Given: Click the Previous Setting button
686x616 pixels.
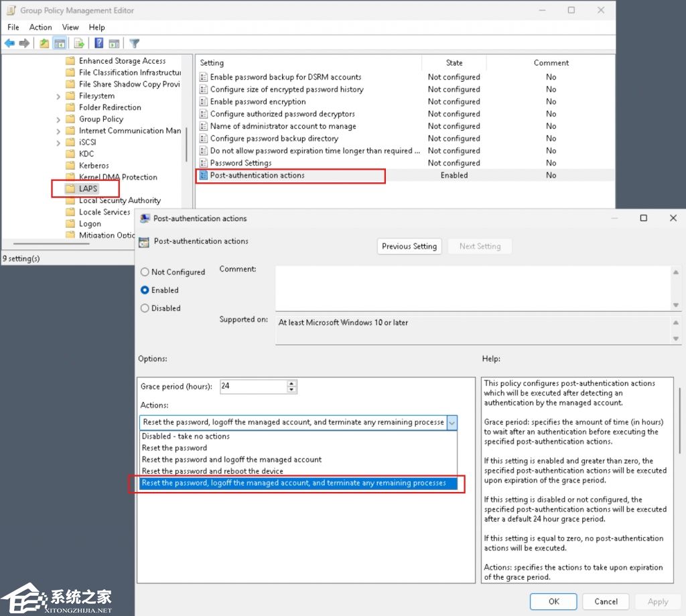Looking at the screenshot, I should click(x=409, y=247).
